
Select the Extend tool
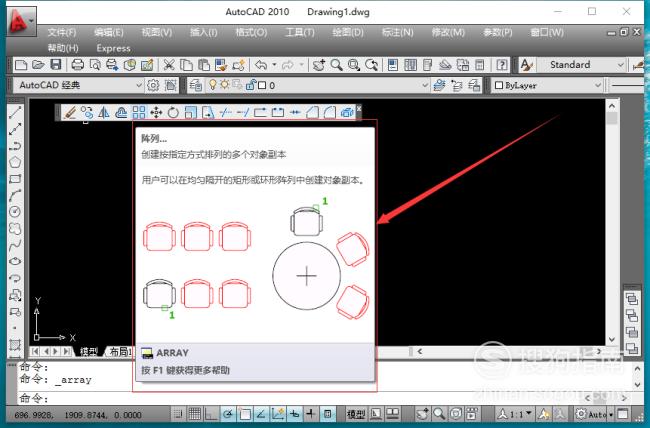coord(243,112)
